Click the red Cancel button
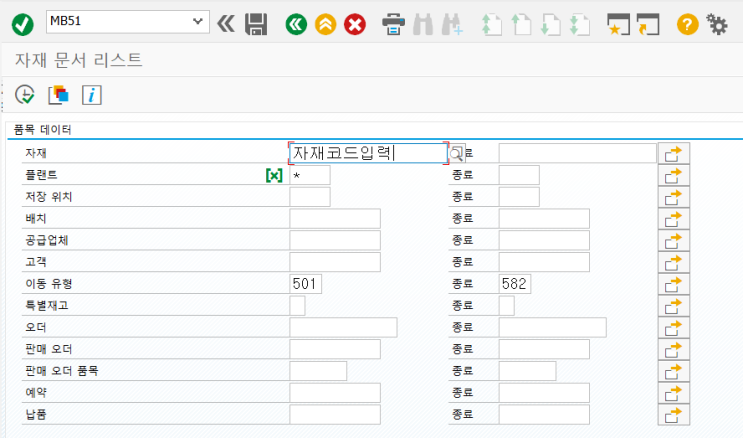Image resolution: width=743 pixels, height=438 pixels. pyautogui.click(x=355, y=24)
